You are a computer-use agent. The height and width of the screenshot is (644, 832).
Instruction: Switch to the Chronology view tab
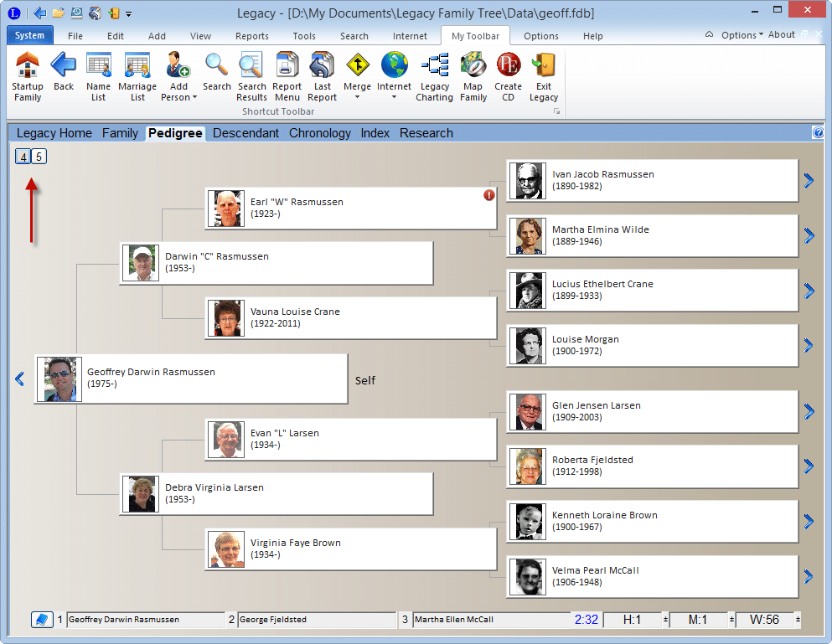click(320, 133)
